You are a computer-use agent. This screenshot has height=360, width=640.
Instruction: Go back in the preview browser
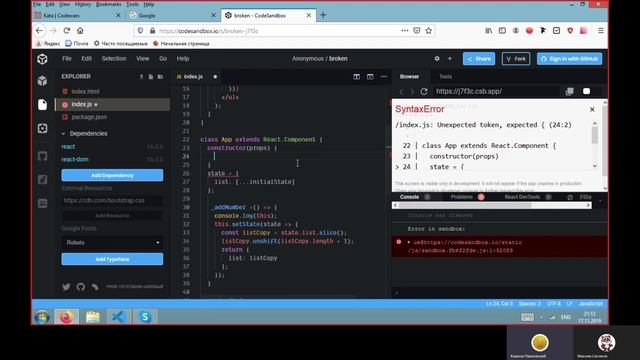401,91
